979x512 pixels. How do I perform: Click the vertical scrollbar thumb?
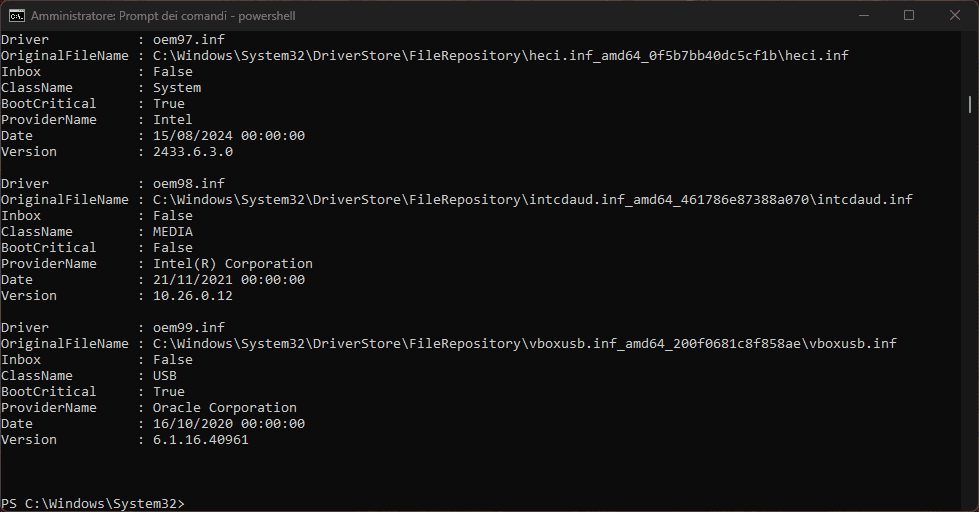coord(970,104)
